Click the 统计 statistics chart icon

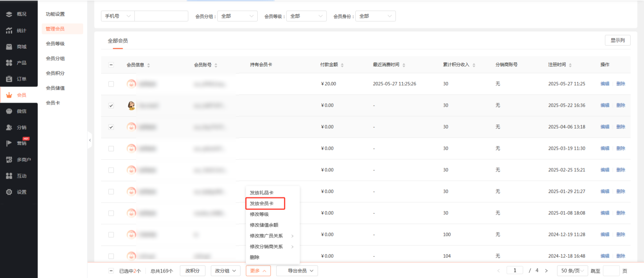(x=9, y=31)
